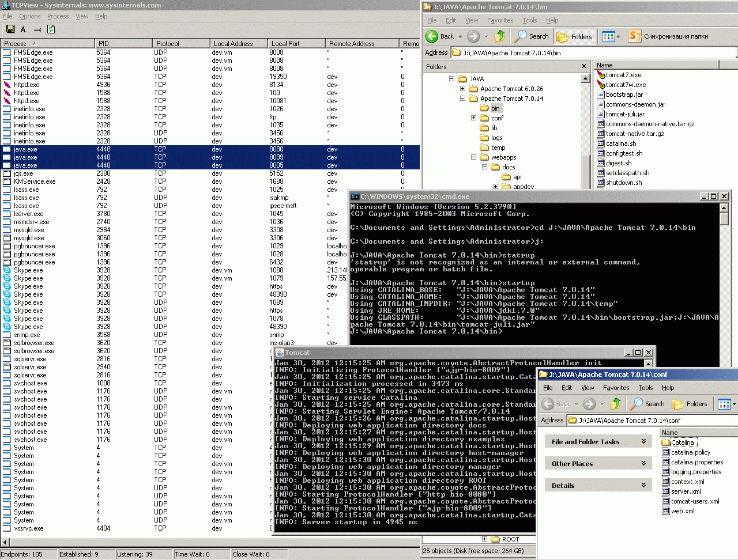Screen dimensions: 738x560
Task: Open the Process menu in TCPView
Action: pos(58,16)
